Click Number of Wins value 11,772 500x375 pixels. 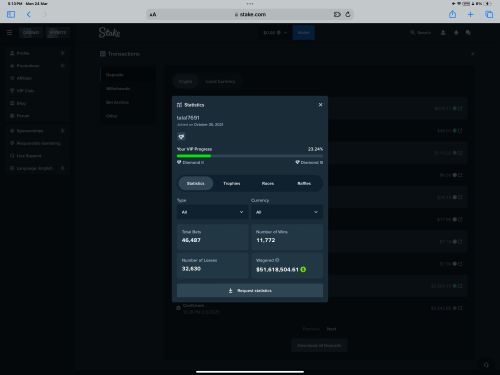(x=266, y=240)
